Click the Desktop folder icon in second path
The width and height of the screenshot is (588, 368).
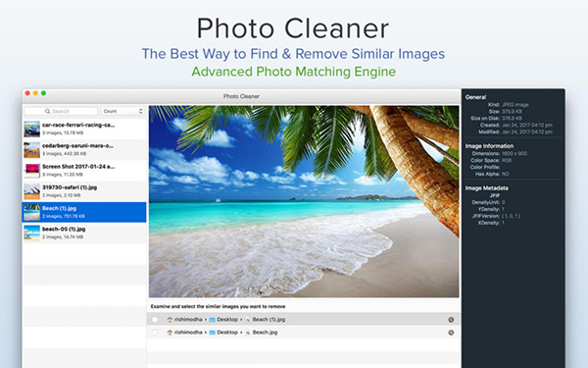coord(213,333)
